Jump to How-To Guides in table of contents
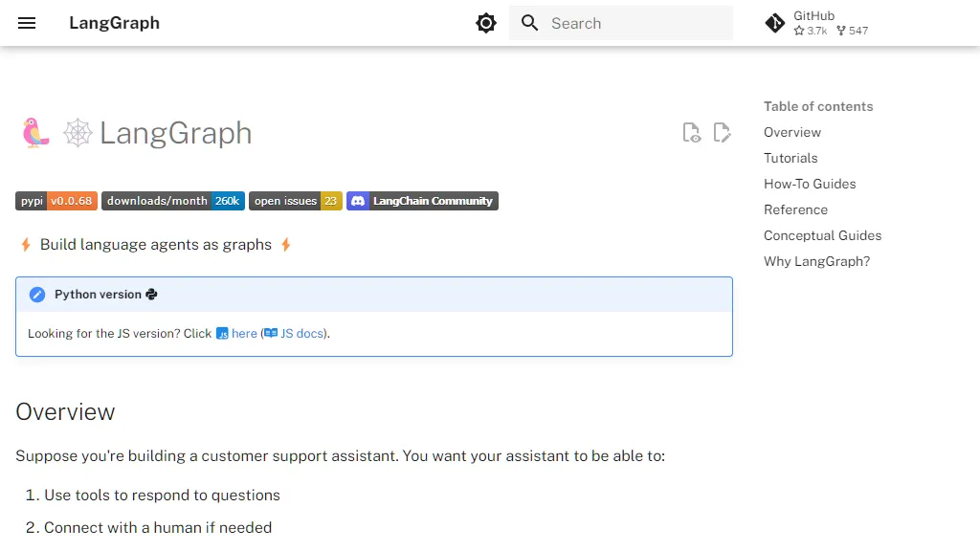Screen dimensions: 980x551 810,185
